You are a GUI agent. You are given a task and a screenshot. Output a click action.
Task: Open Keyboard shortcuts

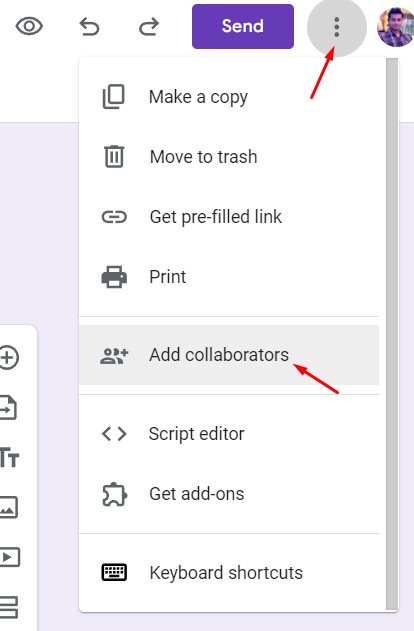click(x=229, y=573)
